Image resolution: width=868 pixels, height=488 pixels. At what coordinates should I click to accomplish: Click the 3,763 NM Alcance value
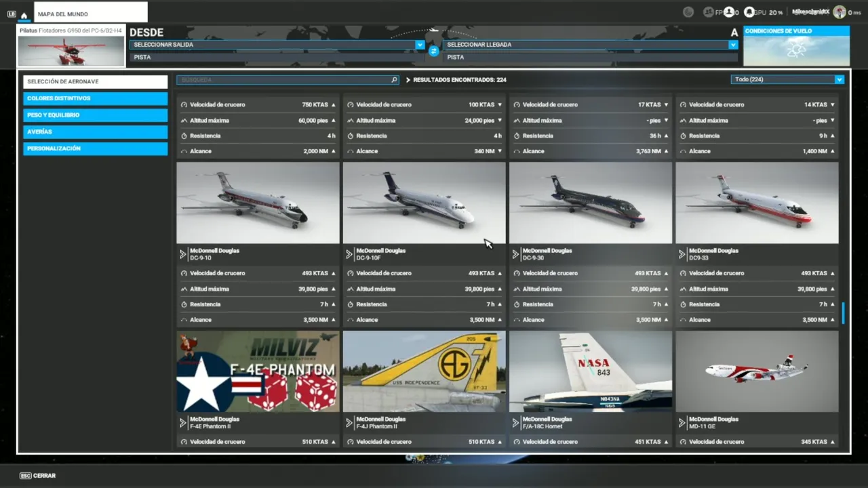click(x=649, y=151)
